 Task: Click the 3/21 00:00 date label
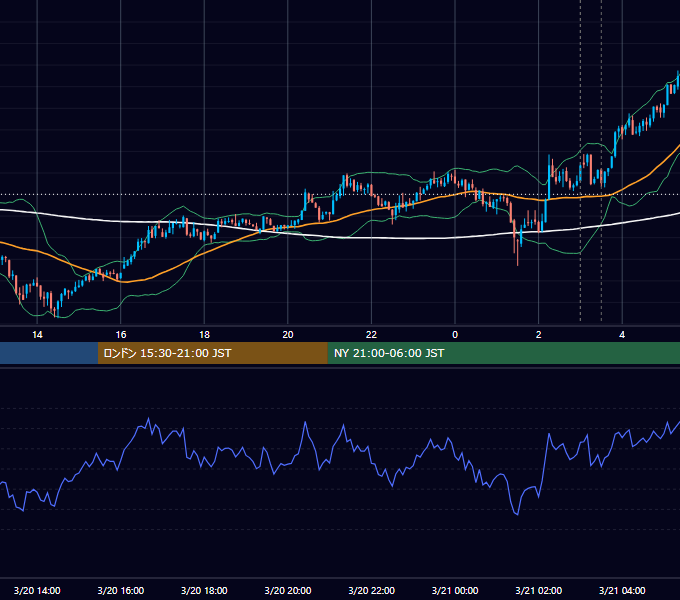[455, 590]
